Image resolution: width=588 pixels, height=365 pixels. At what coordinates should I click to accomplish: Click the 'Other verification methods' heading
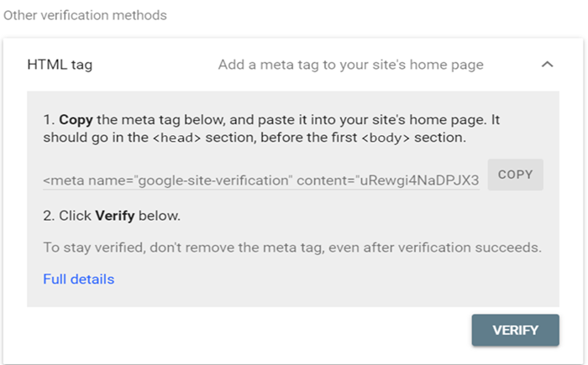tap(84, 15)
